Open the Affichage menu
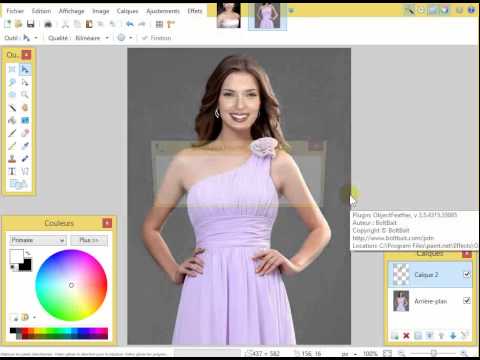This screenshot has height=360, width=480. pyautogui.click(x=71, y=11)
